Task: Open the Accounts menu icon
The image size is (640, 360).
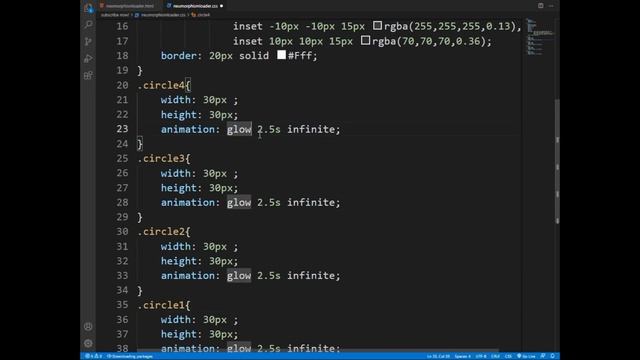Action: tap(88, 327)
